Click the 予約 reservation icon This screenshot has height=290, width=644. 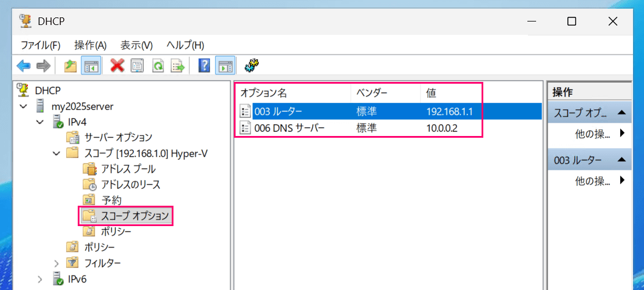pos(89,201)
